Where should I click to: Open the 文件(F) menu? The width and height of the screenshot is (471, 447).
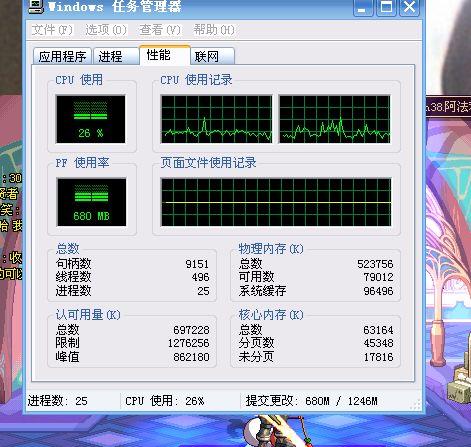(52, 30)
